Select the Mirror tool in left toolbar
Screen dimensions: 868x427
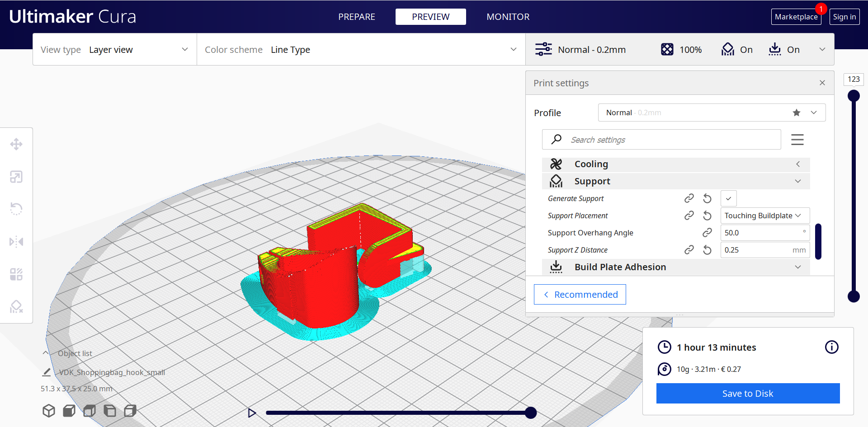(x=16, y=242)
